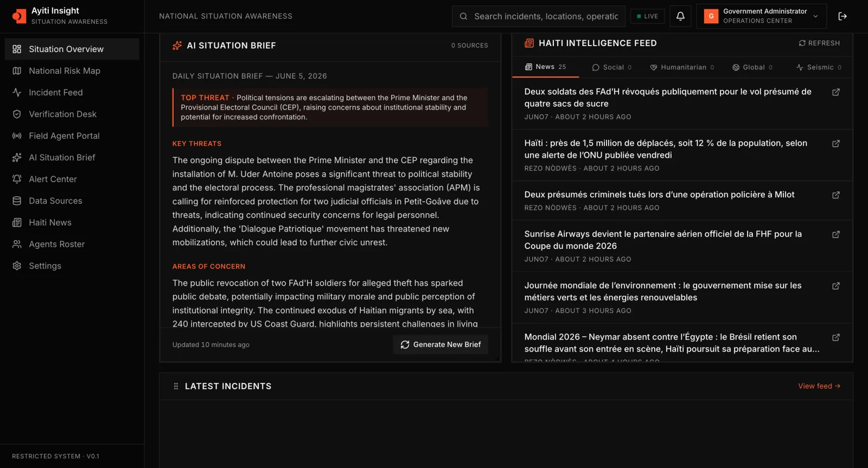868x468 pixels.
Task: Click the drag handle beside Latest Incidents
Action: [x=176, y=386]
